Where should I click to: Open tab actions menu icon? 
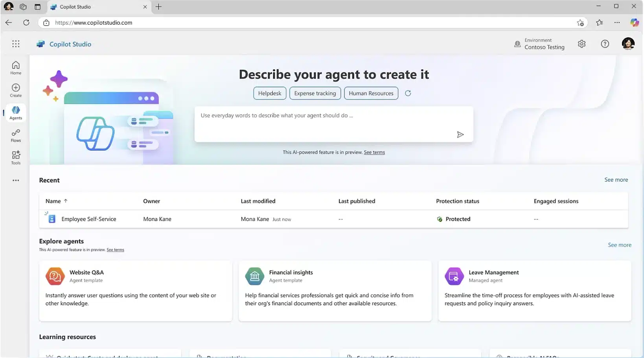[x=37, y=7]
